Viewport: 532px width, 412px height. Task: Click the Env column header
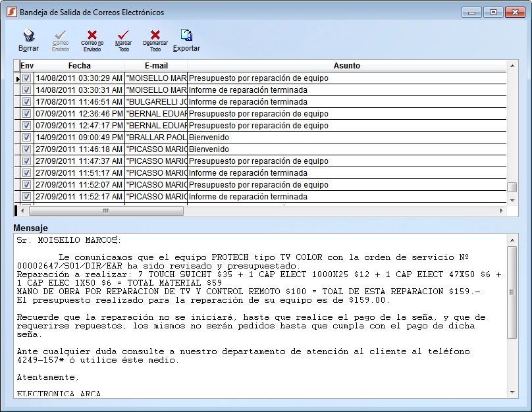point(26,66)
